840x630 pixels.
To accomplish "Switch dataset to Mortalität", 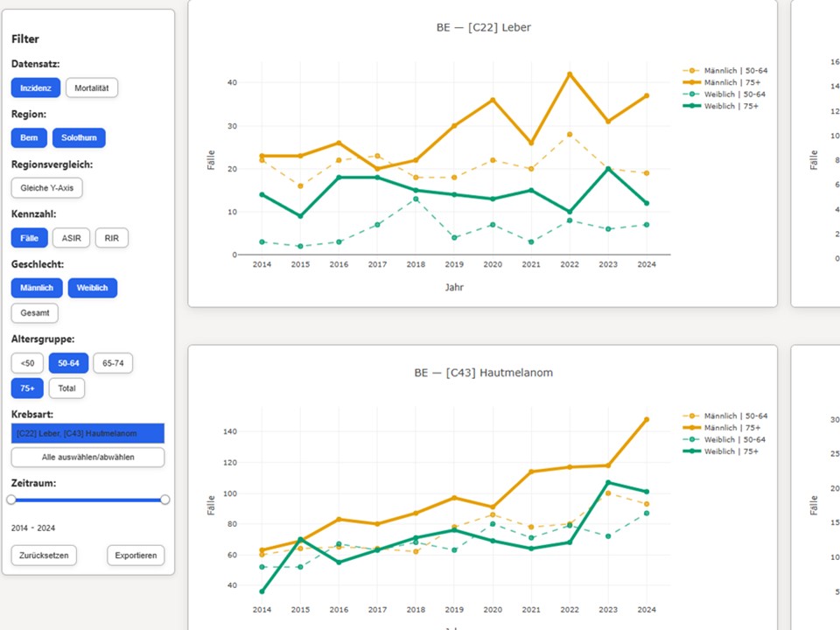I will [x=92, y=87].
